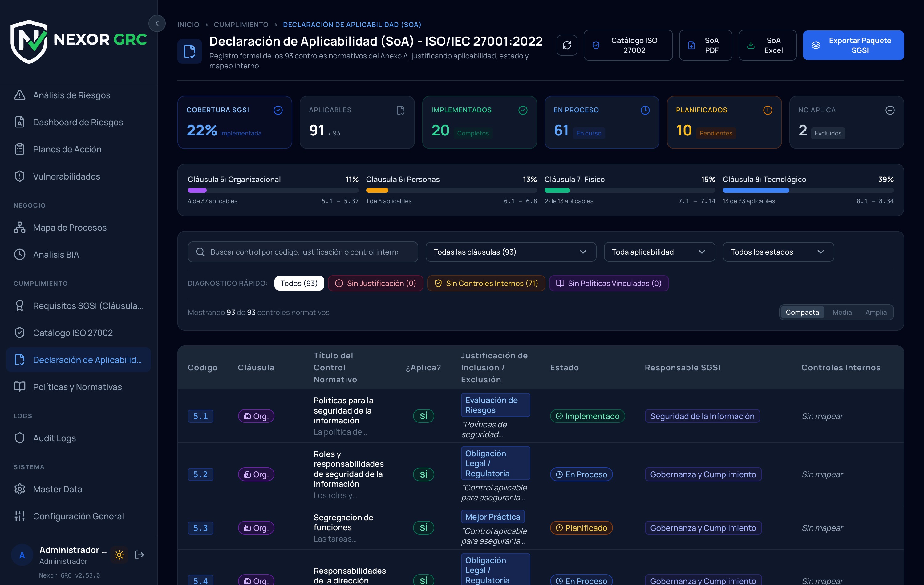Select the Todos (93) diagnostic filter
Viewport: 924px width, 585px height.
[x=299, y=283]
